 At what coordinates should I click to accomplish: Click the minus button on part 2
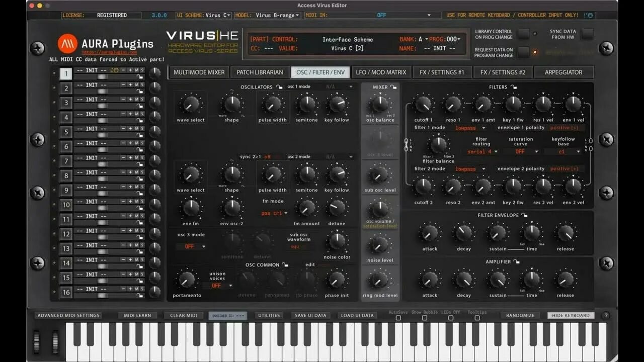click(123, 85)
